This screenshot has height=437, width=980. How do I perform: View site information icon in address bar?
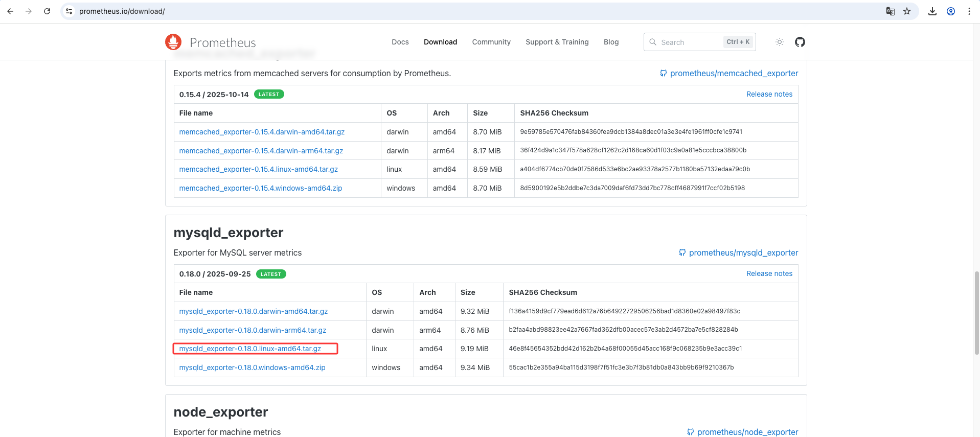[69, 11]
